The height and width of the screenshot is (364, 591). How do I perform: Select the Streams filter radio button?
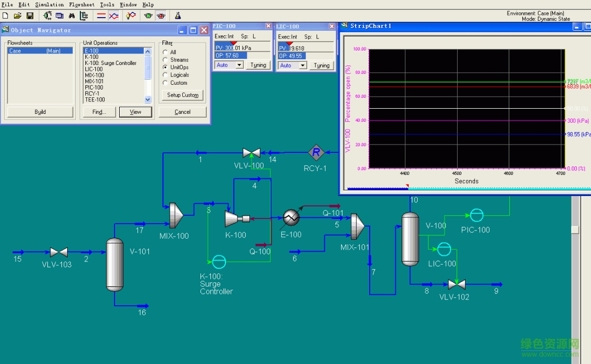[166, 60]
